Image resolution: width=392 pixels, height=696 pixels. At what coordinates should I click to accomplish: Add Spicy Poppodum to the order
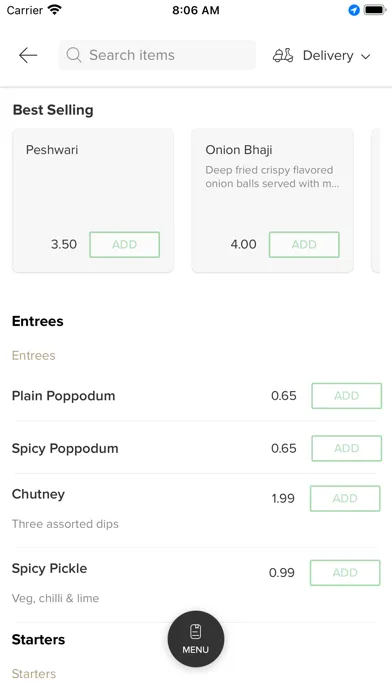point(347,448)
